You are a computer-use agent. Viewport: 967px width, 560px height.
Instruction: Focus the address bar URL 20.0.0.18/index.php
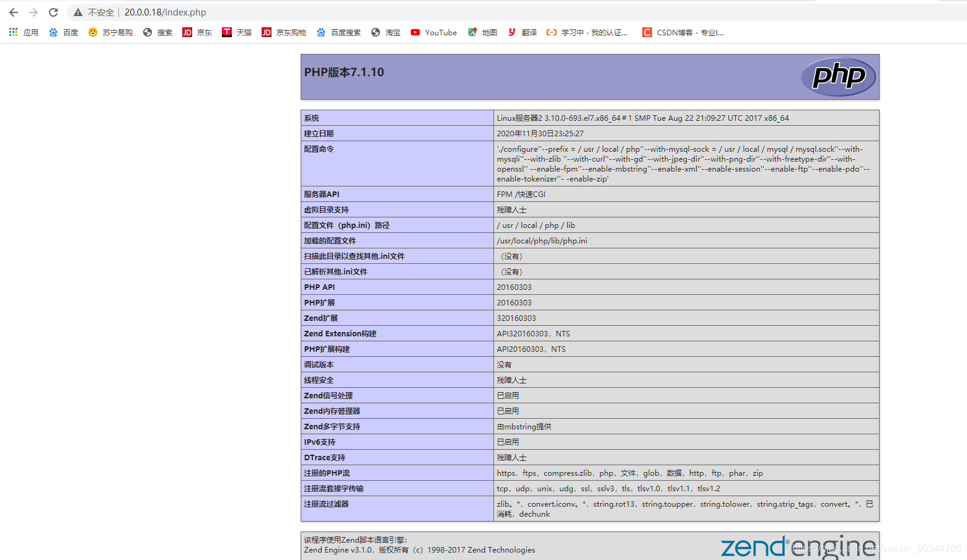click(x=166, y=12)
